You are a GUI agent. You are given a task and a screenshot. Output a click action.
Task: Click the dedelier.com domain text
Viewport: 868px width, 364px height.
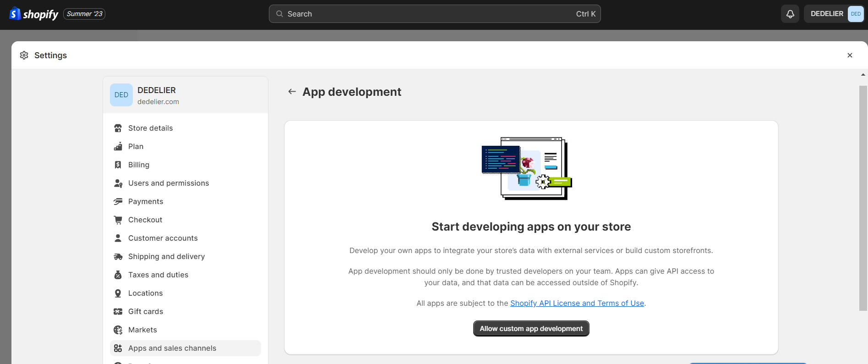coord(158,102)
